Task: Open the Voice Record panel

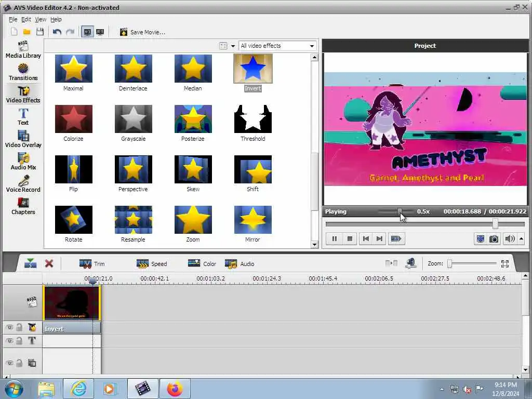Action: point(23,184)
